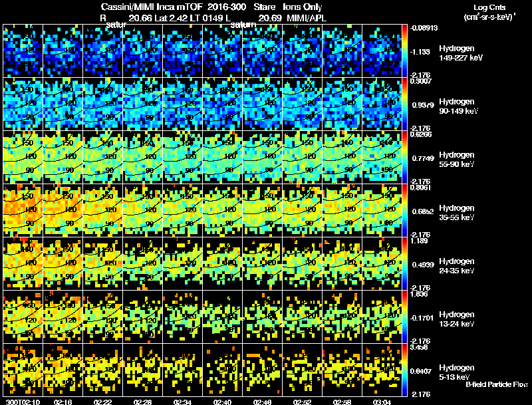Click the Lat 2.42 header value

tap(171, 18)
